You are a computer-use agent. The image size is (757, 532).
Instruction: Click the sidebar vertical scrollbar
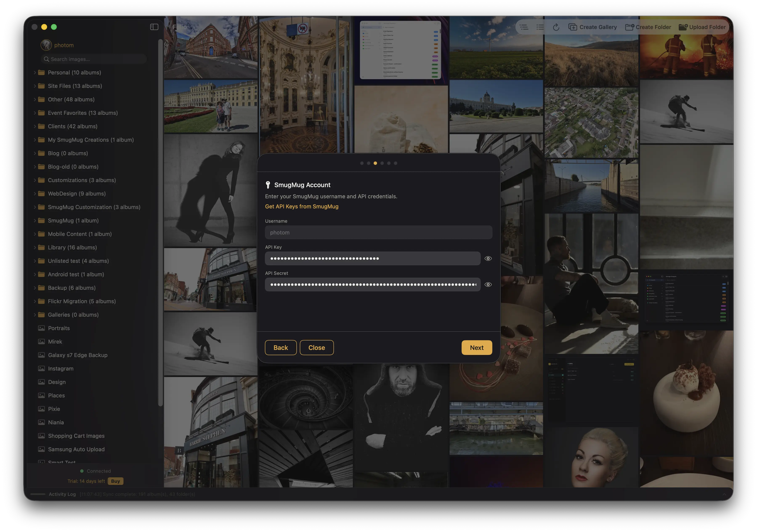point(160,222)
